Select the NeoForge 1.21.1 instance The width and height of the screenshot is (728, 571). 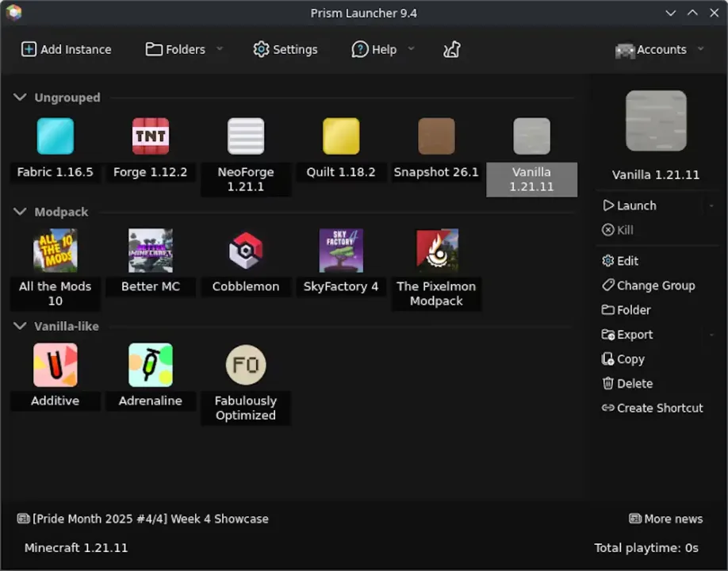click(245, 136)
